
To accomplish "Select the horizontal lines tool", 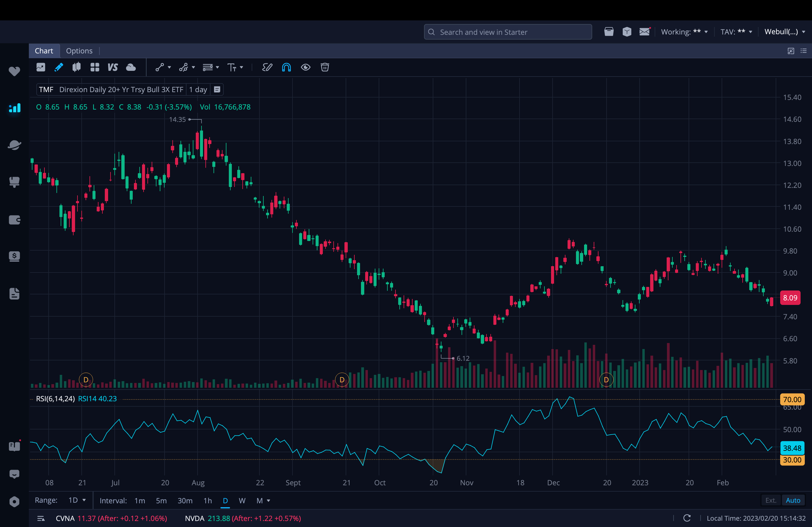I will click(208, 67).
